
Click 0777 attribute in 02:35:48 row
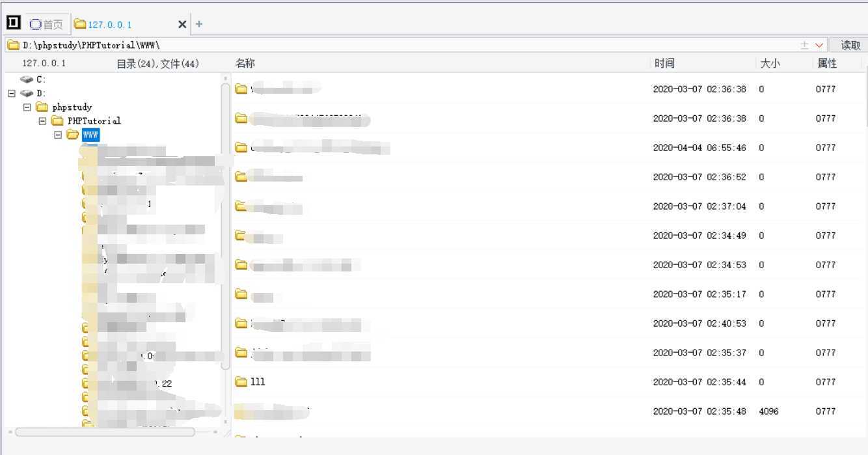[x=826, y=411]
